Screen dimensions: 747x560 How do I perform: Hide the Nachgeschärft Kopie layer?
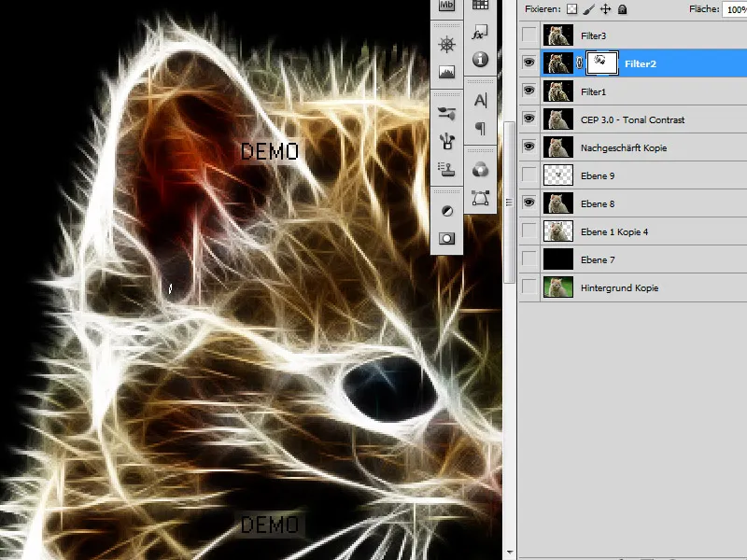(x=529, y=147)
